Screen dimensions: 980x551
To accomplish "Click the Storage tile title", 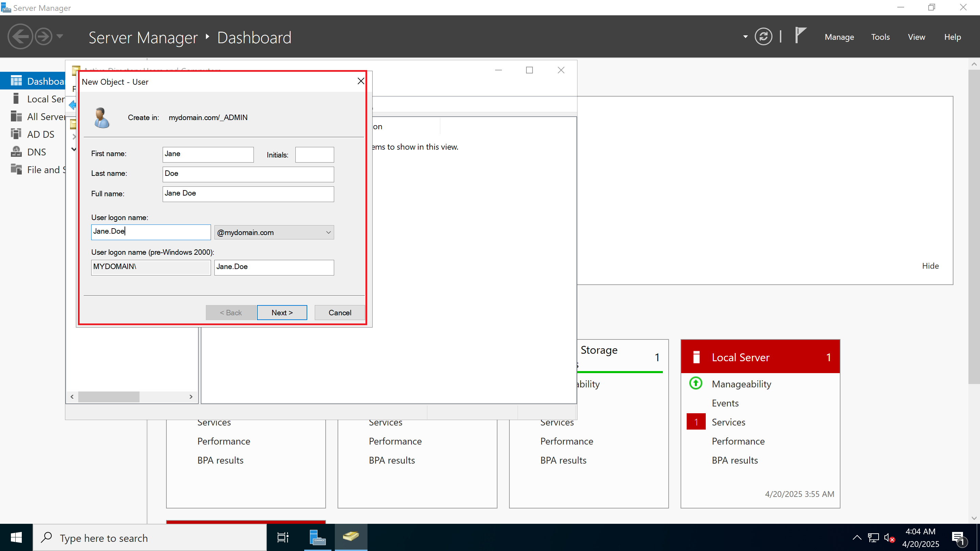I will [599, 350].
